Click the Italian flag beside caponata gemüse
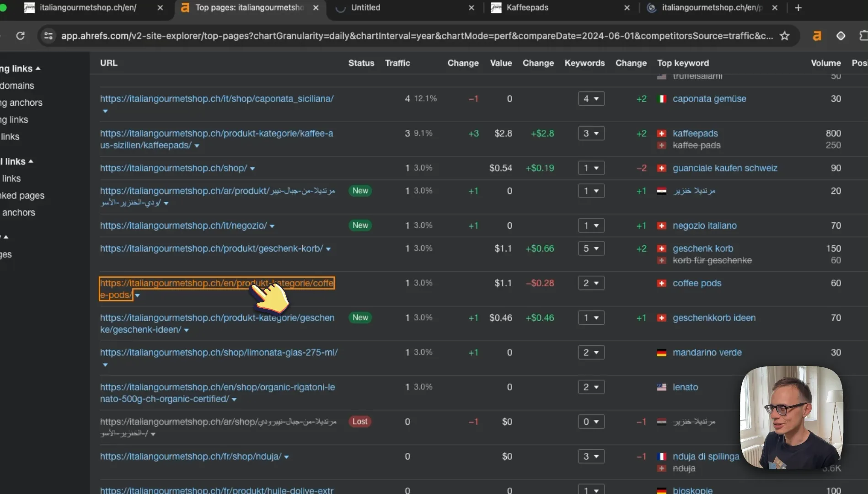 pyautogui.click(x=661, y=99)
